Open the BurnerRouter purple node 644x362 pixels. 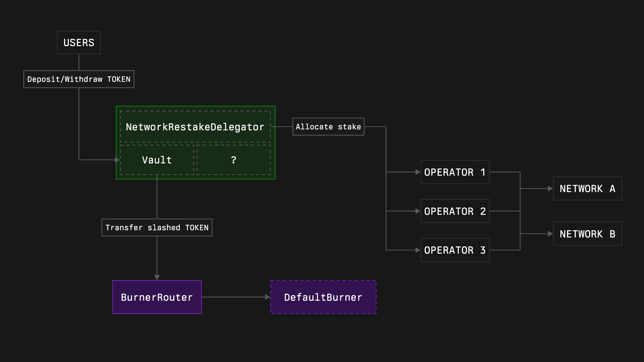[x=157, y=297]
